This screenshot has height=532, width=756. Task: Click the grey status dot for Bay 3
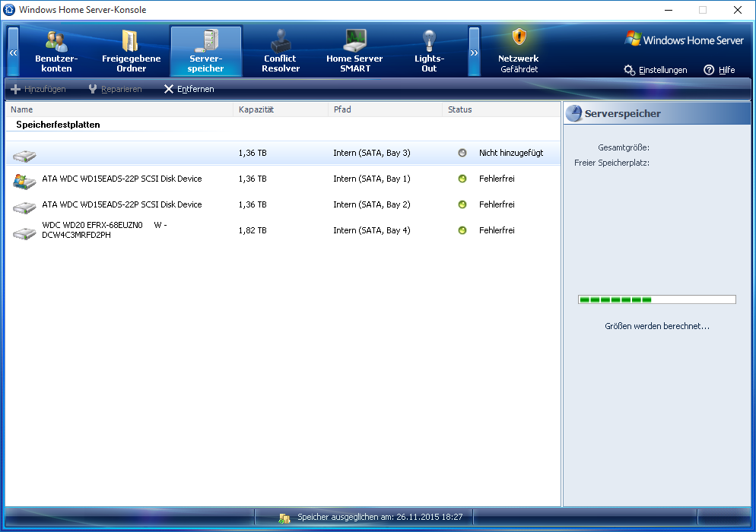pyautogui.click(x=462, y=153)
